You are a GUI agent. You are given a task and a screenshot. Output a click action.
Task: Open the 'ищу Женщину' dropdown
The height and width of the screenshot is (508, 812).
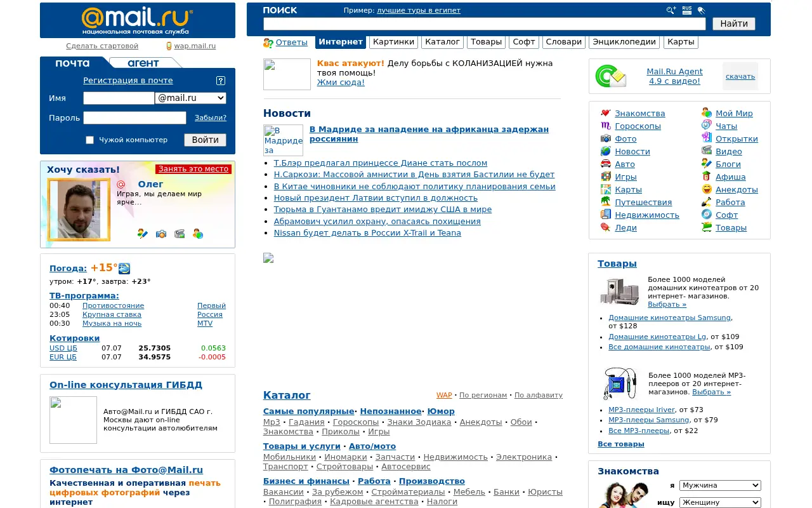(x=720, y=502)
